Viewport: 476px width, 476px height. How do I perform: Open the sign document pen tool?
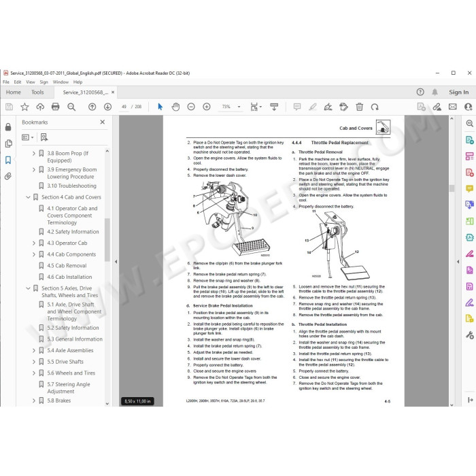(x=328, y=107)
